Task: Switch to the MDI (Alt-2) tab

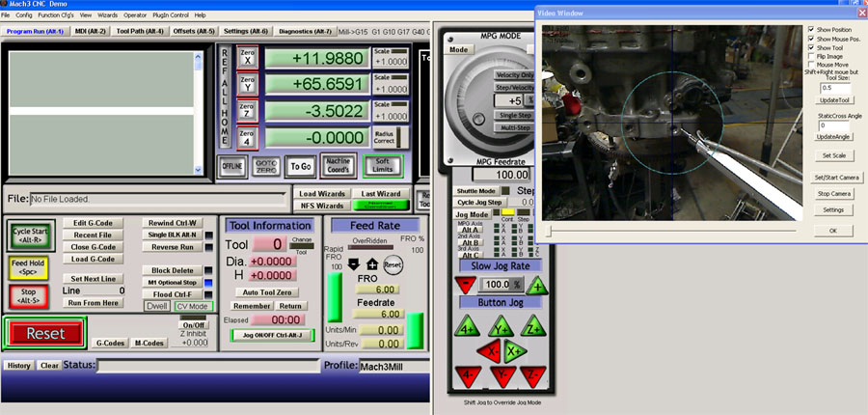Action: (x=91, y=32)
